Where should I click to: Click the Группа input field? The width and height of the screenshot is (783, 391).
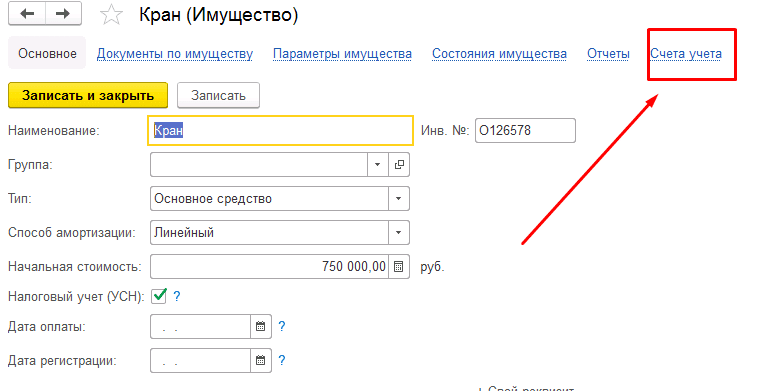click(259, 165)
